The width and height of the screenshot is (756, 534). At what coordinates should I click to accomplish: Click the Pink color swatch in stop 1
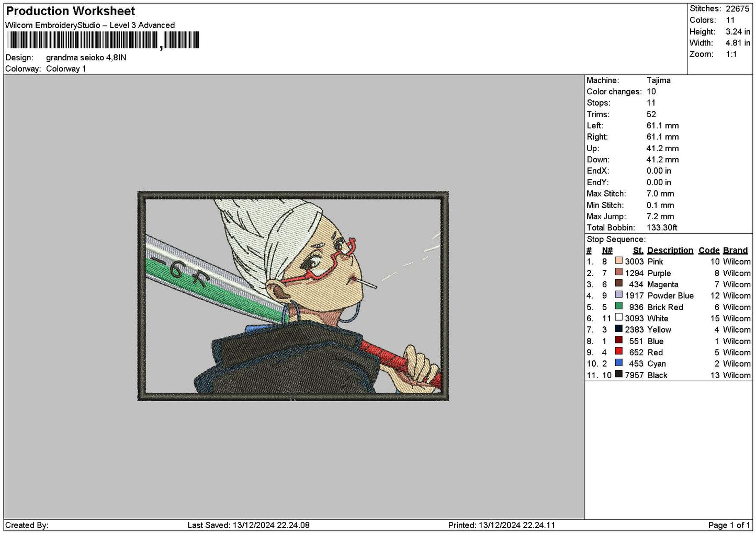(x=619, y=261)
